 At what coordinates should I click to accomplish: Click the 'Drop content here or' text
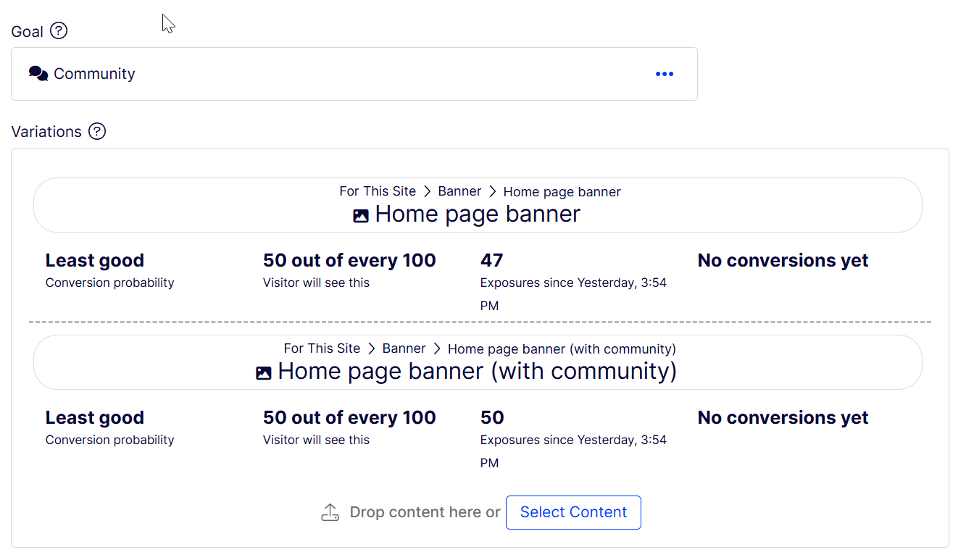(425, 513)
